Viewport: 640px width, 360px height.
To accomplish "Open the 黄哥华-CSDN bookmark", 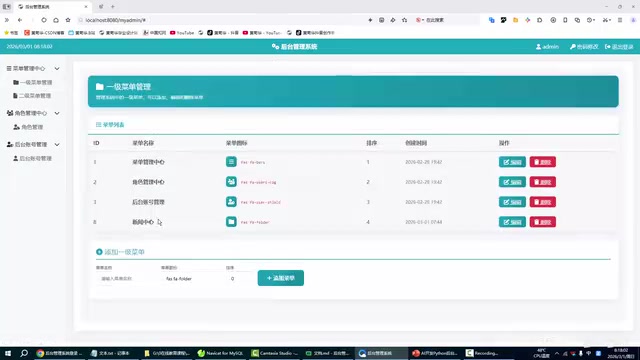I will pos(44,33).
